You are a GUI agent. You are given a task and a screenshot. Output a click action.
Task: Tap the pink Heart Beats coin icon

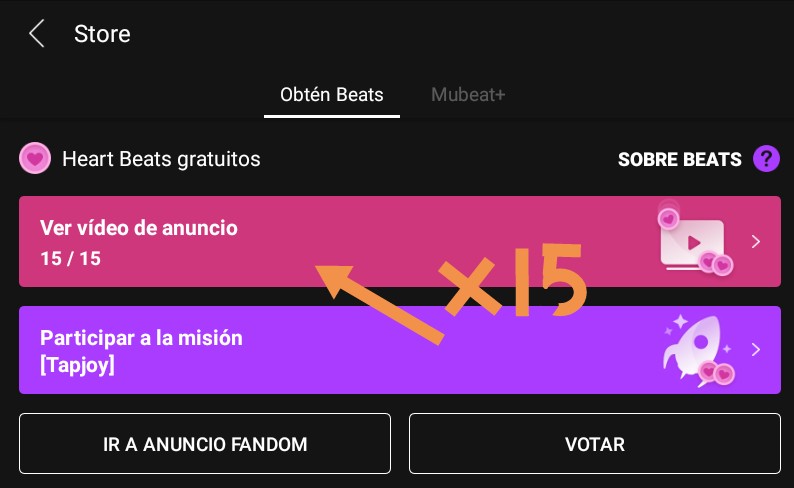point(35,158)
